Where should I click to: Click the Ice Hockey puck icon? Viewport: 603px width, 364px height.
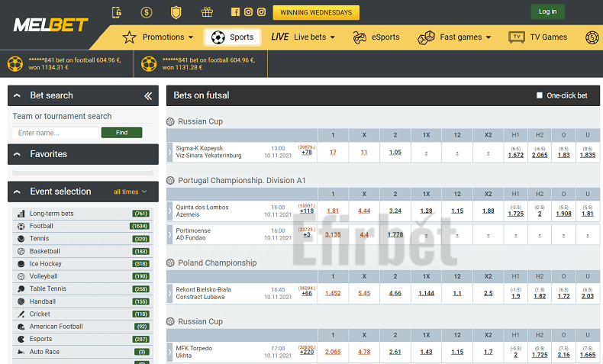[21, 264]
